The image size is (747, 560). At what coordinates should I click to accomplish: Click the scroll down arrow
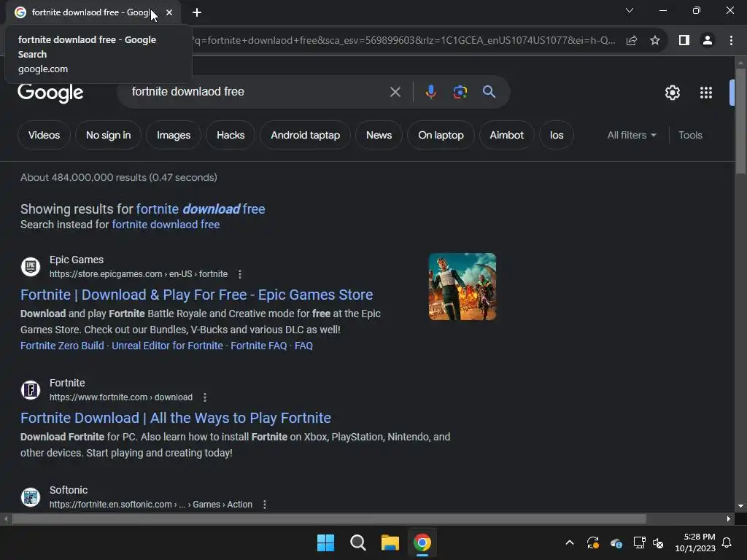pos(740,506)
